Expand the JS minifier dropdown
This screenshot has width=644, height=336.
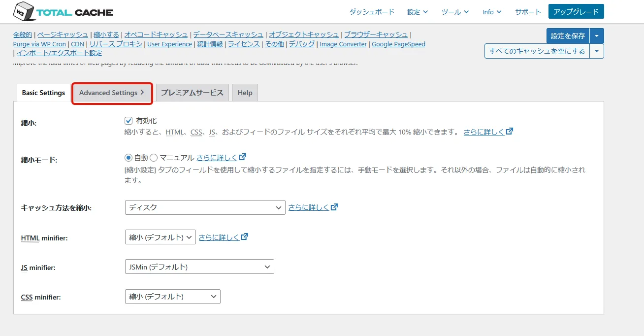point(199,267)
